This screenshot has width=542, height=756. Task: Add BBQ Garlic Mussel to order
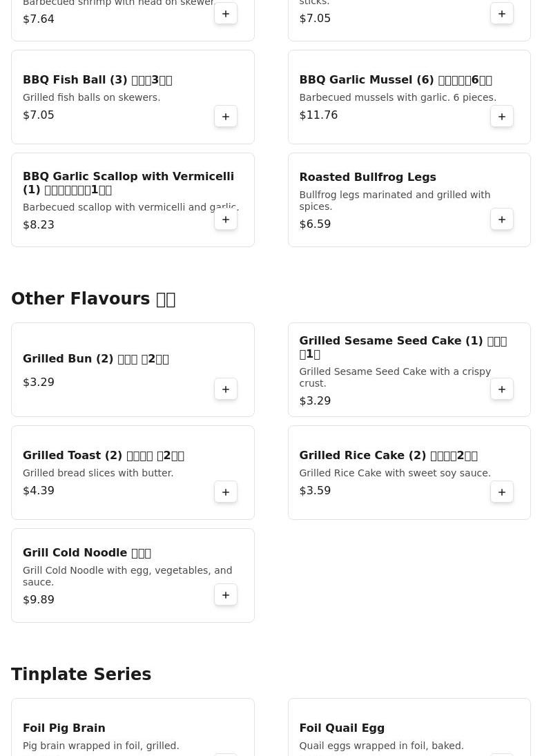501,116
